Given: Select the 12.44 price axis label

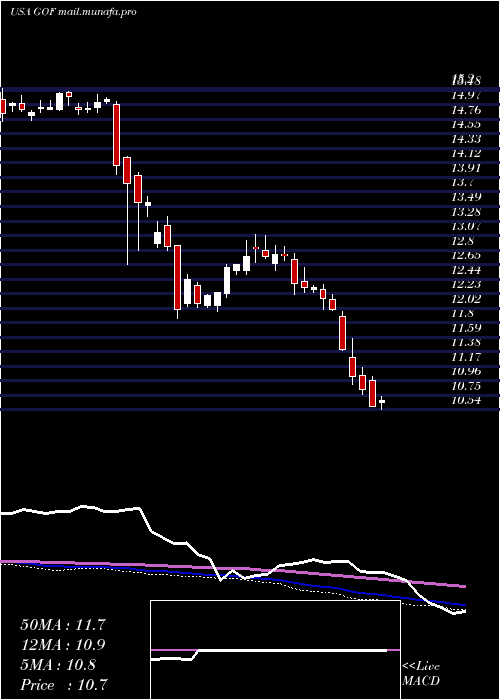Looking at the screenshot, I should tap(466, 270).
